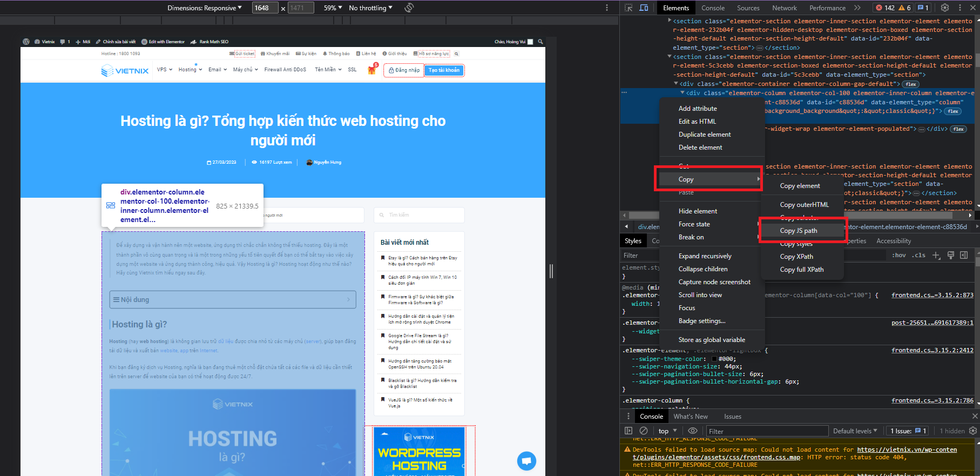This screenshot has width=980, height=476.
Task: Open the No throttling dropdown
Action: tap(370, 8)
